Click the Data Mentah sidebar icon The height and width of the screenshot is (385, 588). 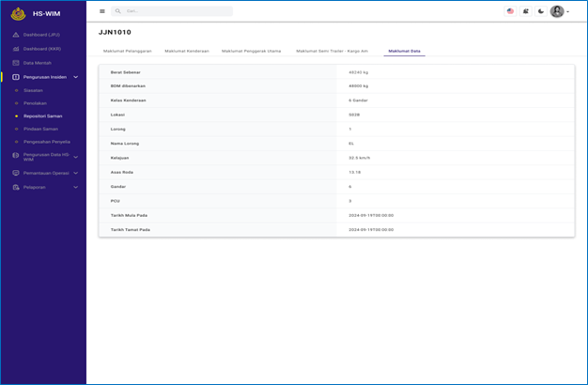click(16, 63)
